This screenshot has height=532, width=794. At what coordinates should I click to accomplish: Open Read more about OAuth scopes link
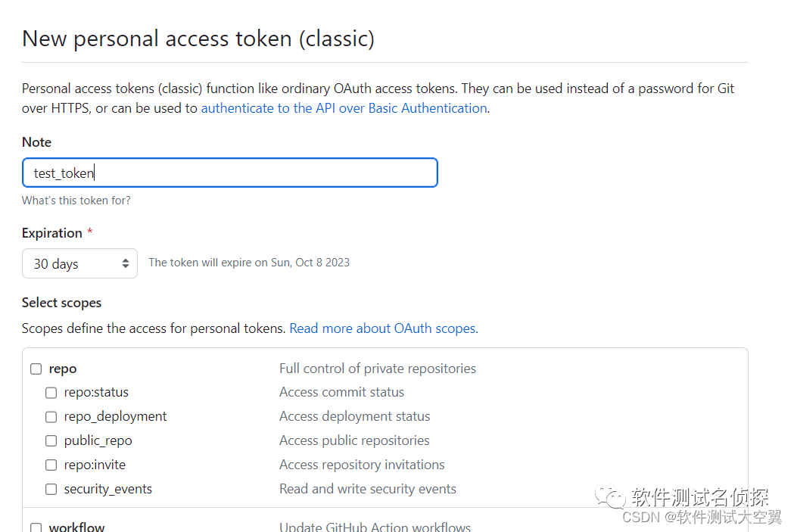(x=383, y=328)
